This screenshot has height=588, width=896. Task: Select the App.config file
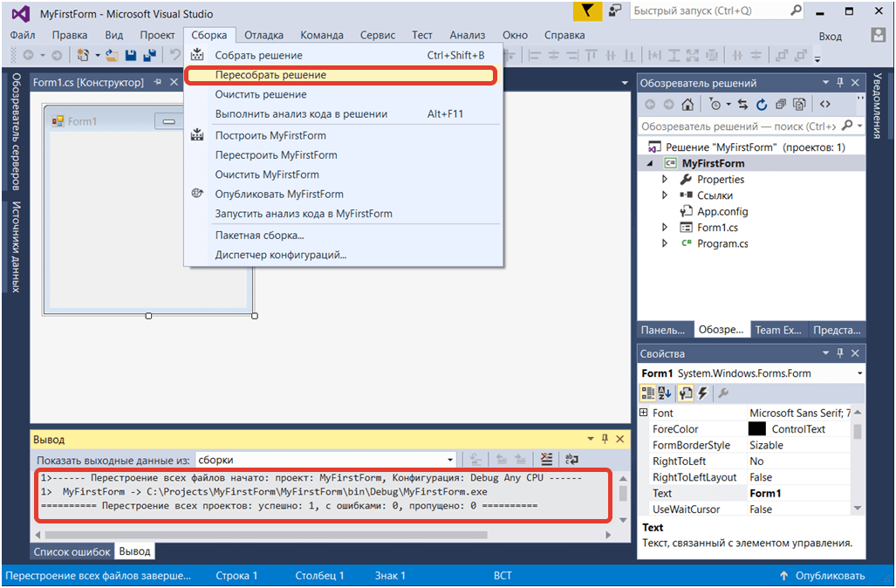tap(722, 211)
